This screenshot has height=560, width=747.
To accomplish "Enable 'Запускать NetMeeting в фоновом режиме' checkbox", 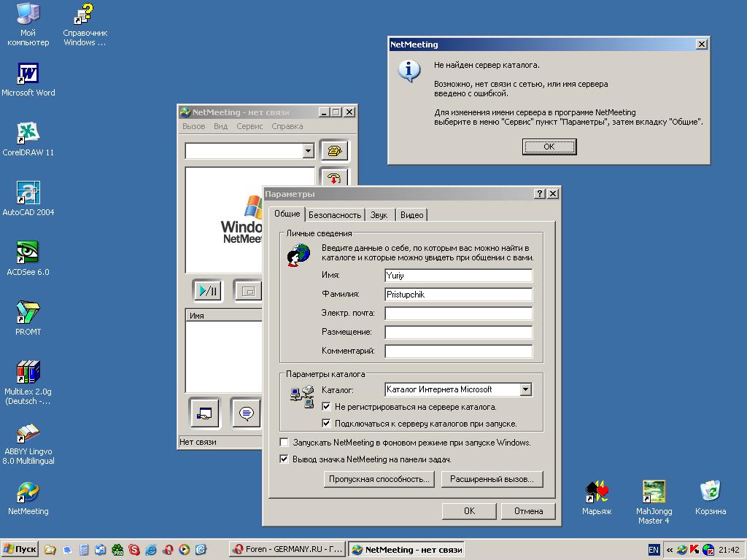I will [285, 443].
